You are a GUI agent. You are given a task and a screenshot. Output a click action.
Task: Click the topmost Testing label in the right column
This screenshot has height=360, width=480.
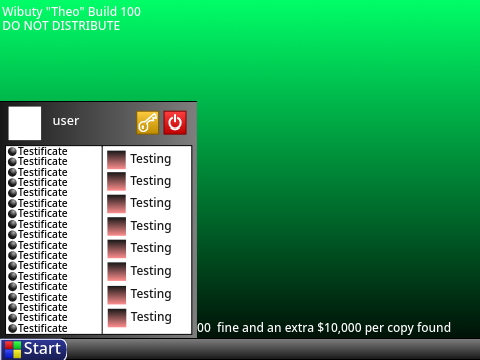coord(151,159)
